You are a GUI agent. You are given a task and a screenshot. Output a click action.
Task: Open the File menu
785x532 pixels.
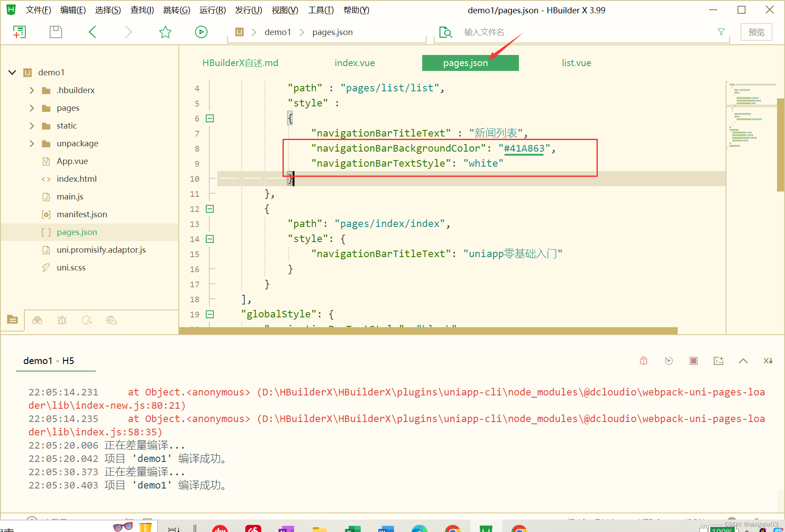[x=38, y=10]
